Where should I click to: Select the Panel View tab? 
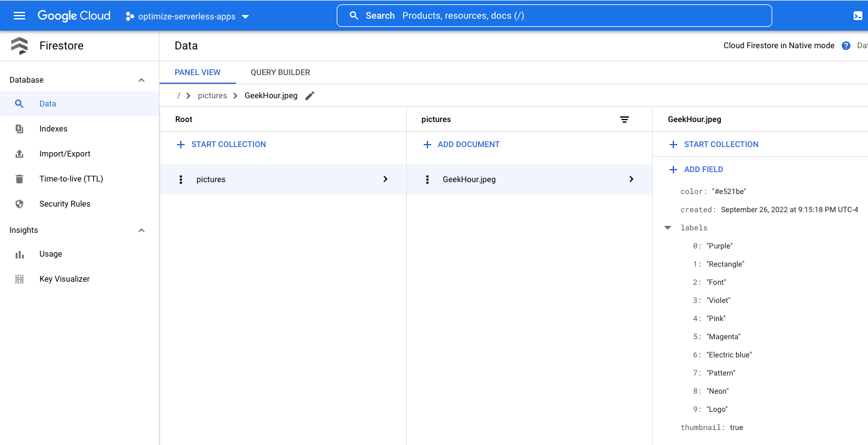[197, 73]
